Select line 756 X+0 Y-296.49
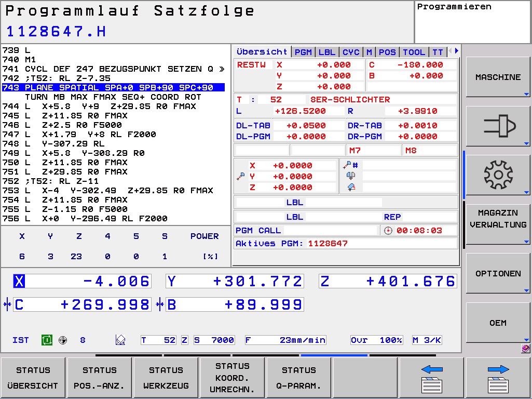532x399 pixels. pyautogui.click(x=85, y=218)
